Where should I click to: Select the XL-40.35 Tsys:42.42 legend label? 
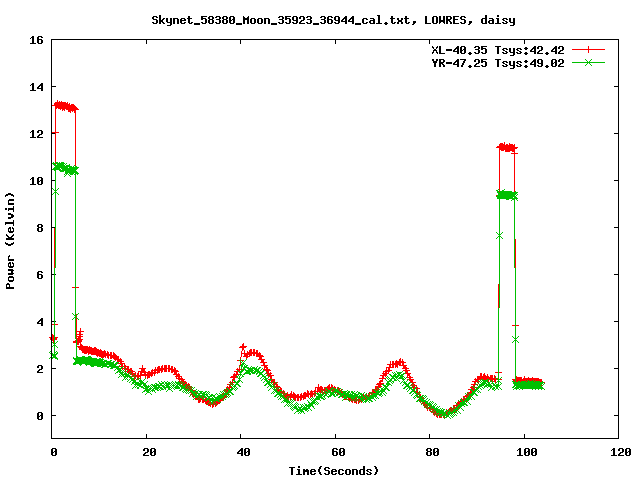496,49
